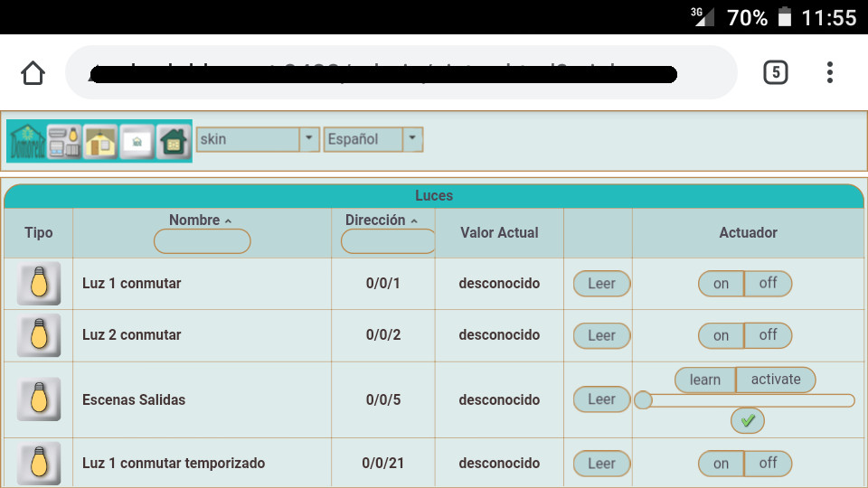Turn on Luz 1 conmutar
868x488 pixels.
click(721, 284)
